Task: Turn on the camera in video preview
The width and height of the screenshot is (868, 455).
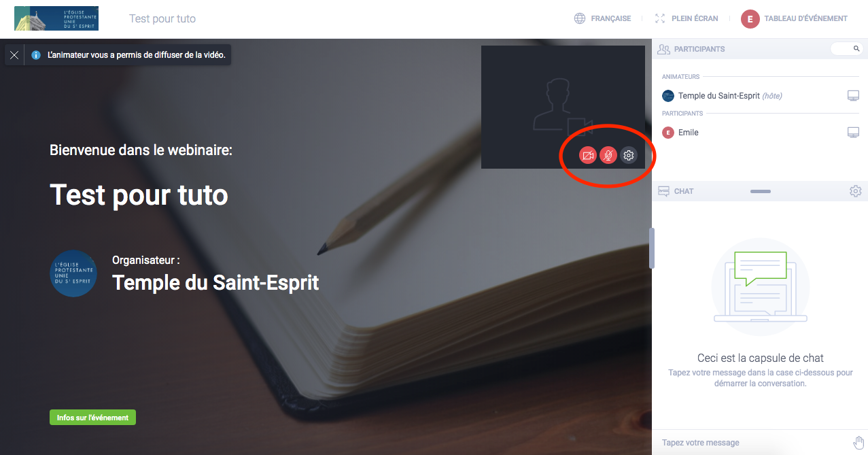Action: tap(587, 156)
